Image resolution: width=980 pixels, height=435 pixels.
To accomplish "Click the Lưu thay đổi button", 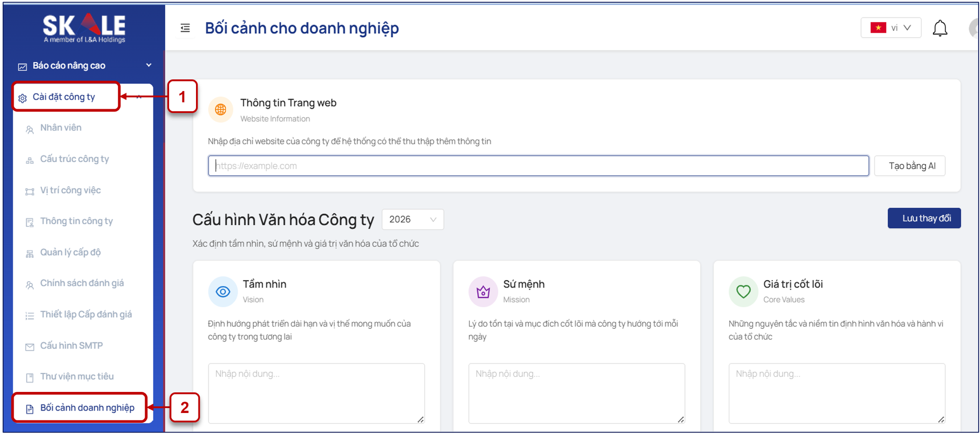I will click(x=924, y=218).
